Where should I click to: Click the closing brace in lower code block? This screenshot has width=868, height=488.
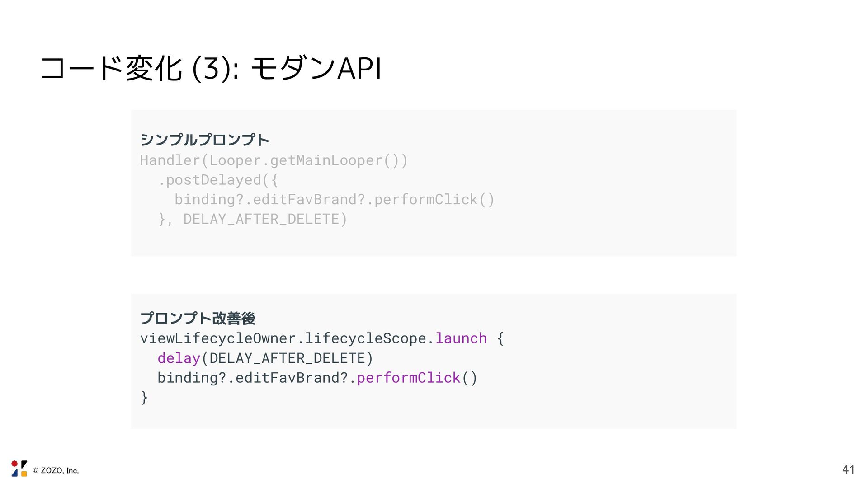(144, 397)
